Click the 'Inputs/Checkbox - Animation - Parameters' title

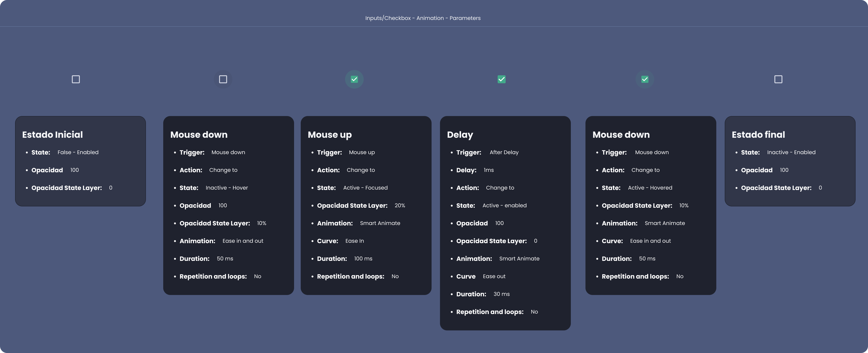423,18
